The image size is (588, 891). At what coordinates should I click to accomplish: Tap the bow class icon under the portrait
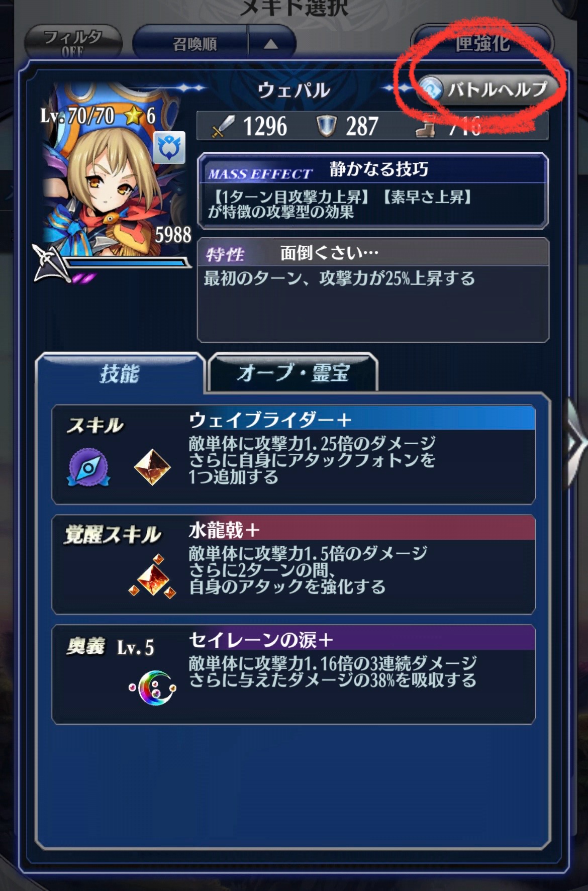(49, 263)
